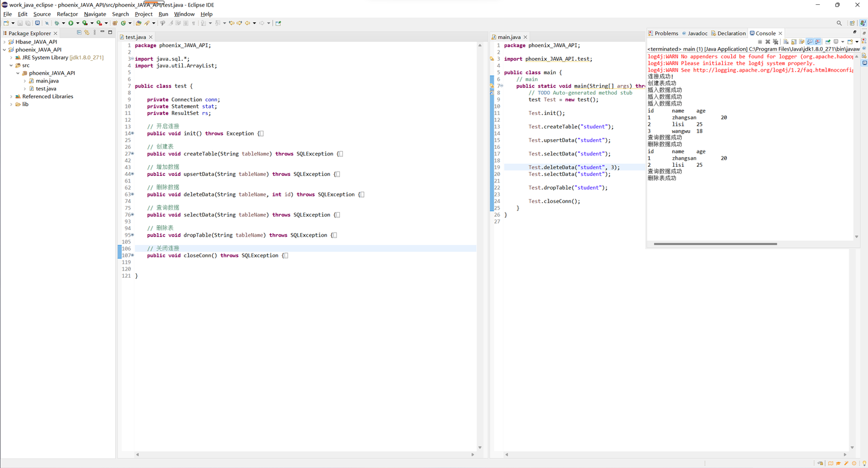Click the Console horizontal scrollbar
Viewport: 868px width, 468px height.
715,244
